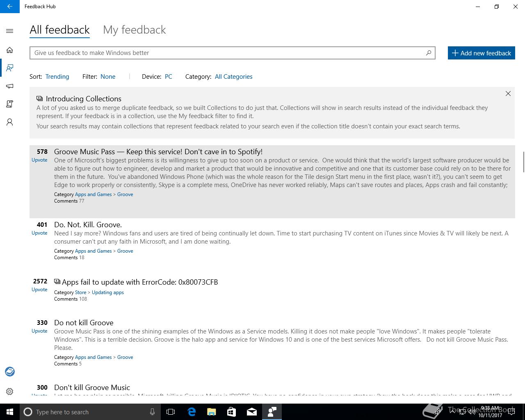
Task: Upvote the Groove Music Pass feedback
Action: click(39, 160)
